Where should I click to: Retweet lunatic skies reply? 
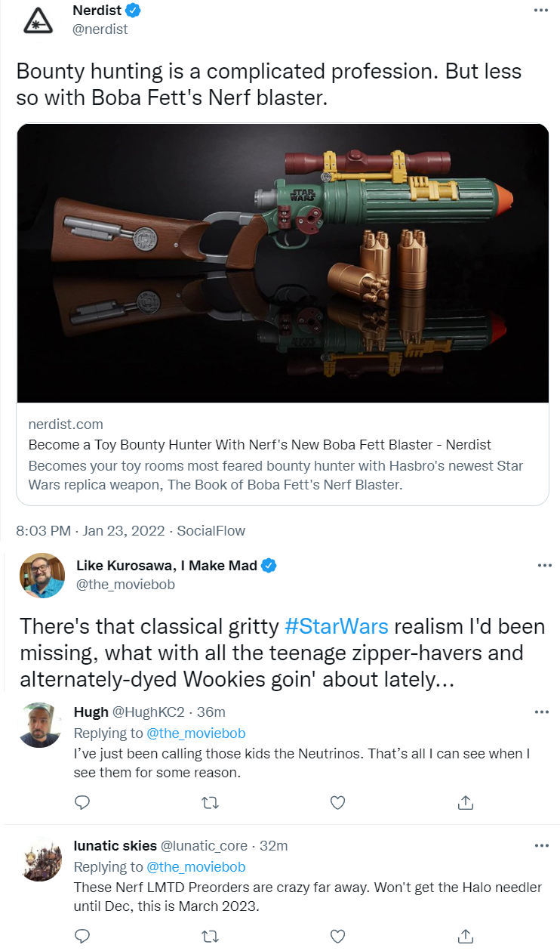click(x=211, y=936)
